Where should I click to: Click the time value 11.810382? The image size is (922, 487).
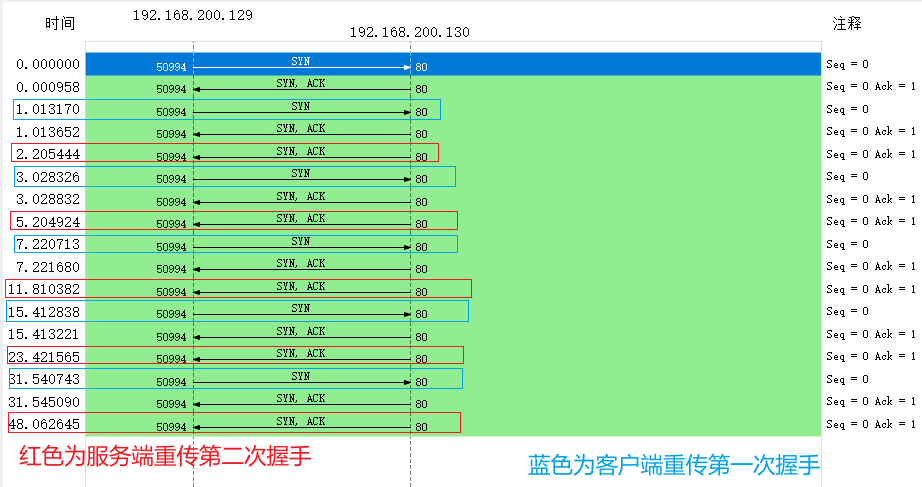pyautogui.click(x=44, y=289)
